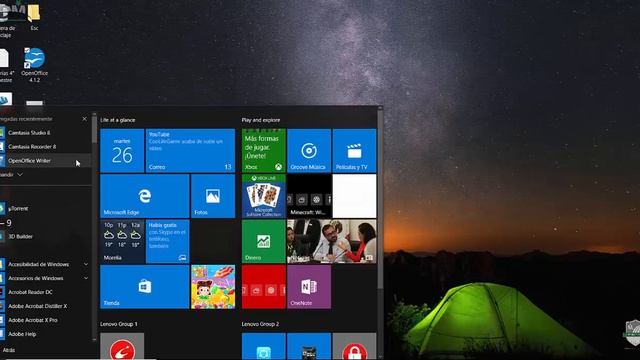Screen dimensions: 640x360
Task: Open the Fotos tile
Action: [213, 196]
